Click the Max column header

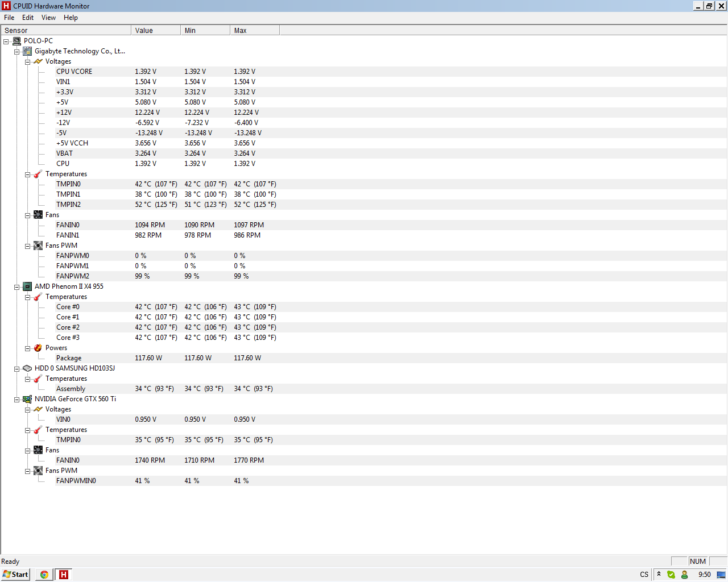255,30
